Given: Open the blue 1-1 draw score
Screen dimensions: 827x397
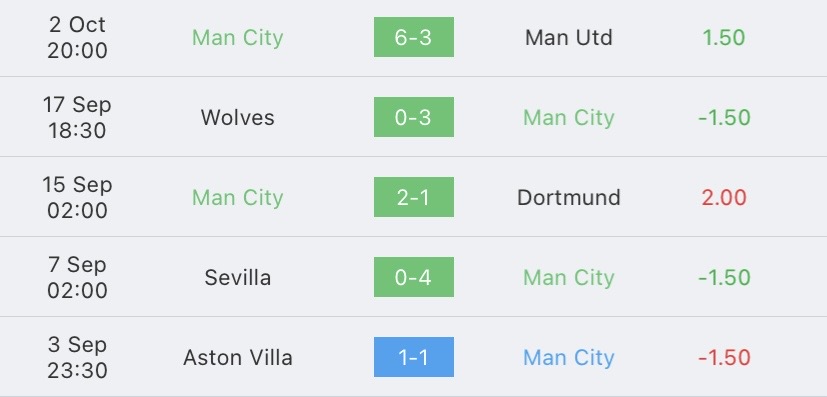Looking at the screenshot, I should pos(414,357).
